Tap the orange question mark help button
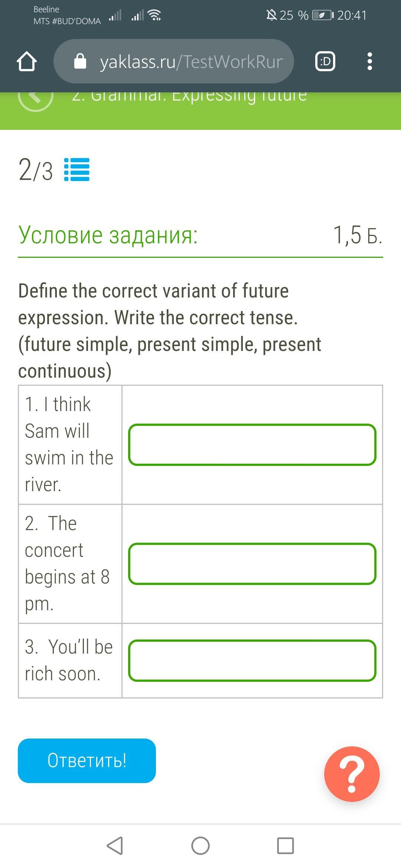The height and width of the screenshot is (868, 401). point(352,774)
